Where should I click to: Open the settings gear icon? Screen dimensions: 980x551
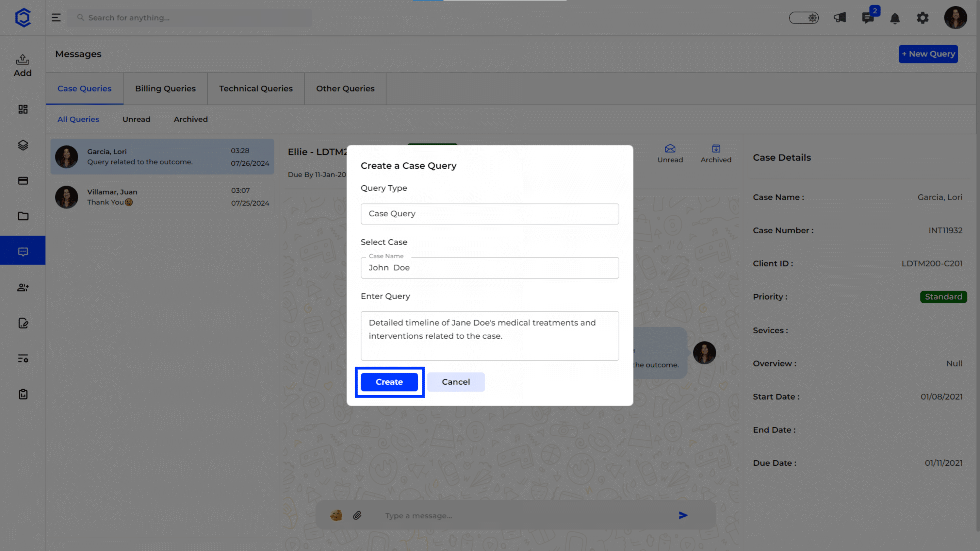[x=922, y=18]
